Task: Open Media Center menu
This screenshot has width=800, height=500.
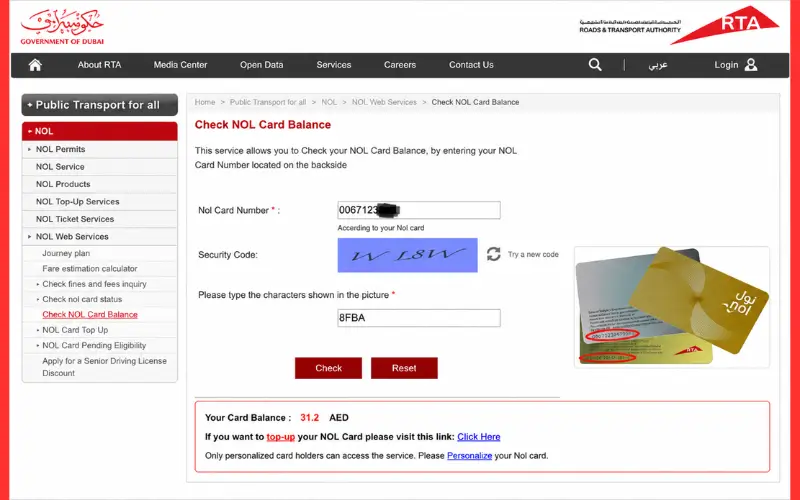Action: pyautogui.click(x=181, y=65)
